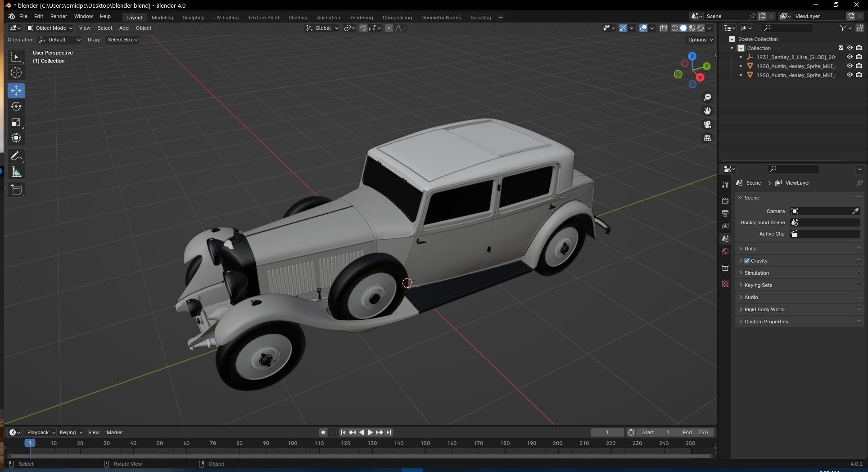Image resolution: width=868 pixels, height=472 pixels.
Task: Switch to the Shading workspace tab
Action: pyautogui.click(x=298, y=18)
